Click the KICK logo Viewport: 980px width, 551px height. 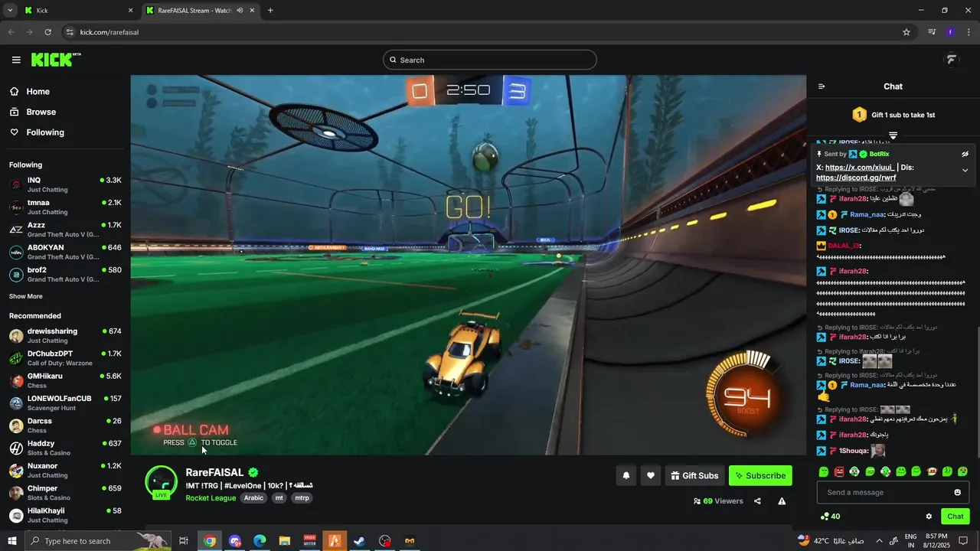55,60
